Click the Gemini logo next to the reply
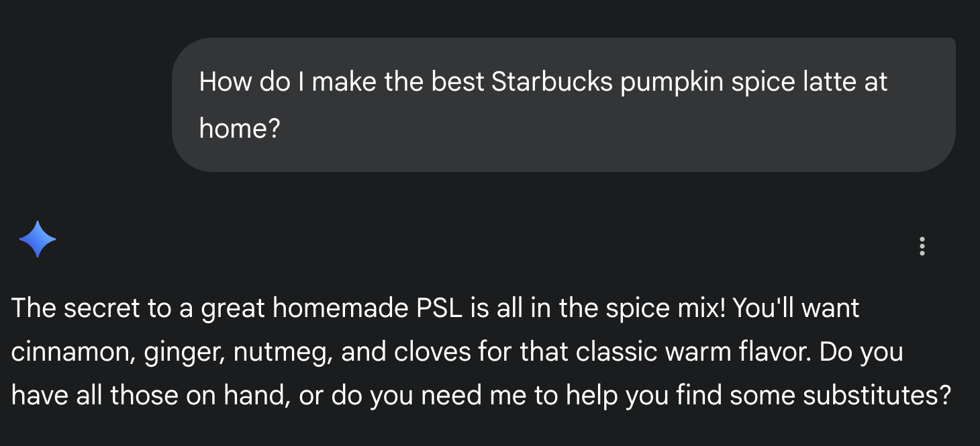This screenshot has height=446, width=980. pos(38,239)
